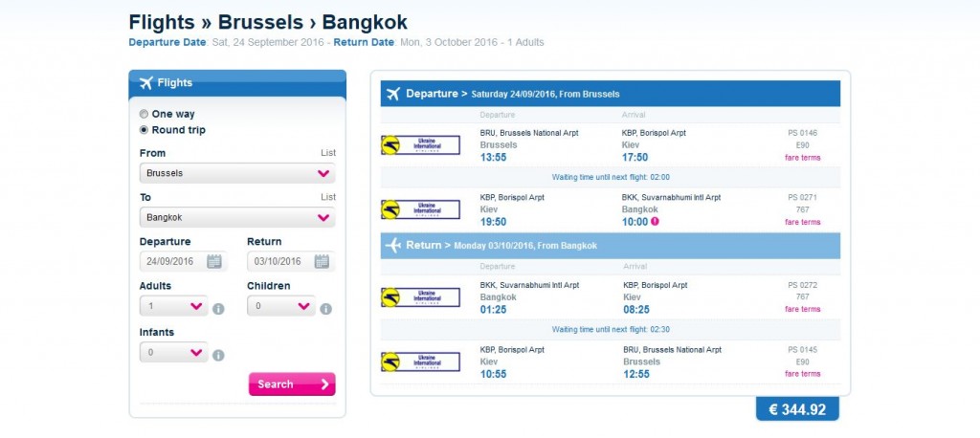The image size is (980, 438).
Task: Open the List link next to From
Action: (328, 153)
